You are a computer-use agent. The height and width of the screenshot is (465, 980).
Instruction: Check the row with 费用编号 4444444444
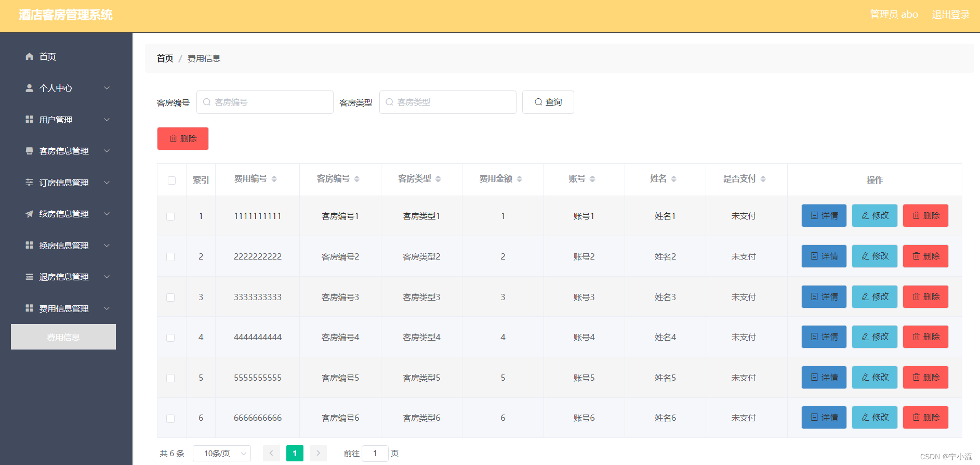[170, 338]
